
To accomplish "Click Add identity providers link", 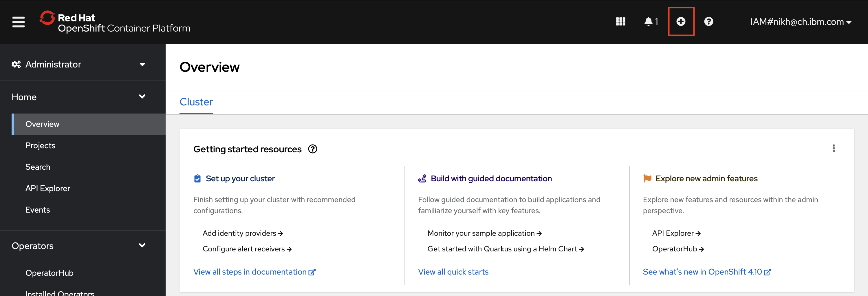I will 242,233.
